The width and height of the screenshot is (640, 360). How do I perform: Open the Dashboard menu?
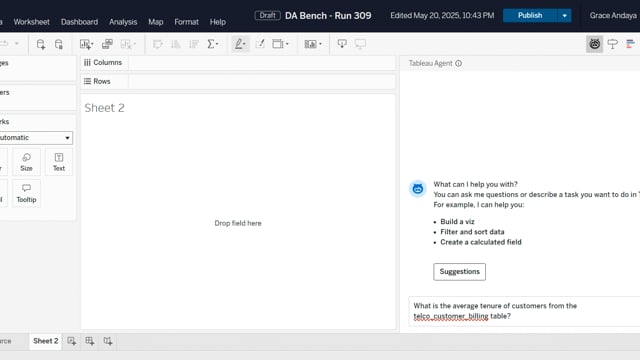pyautogui.click(x=79, y=22)
